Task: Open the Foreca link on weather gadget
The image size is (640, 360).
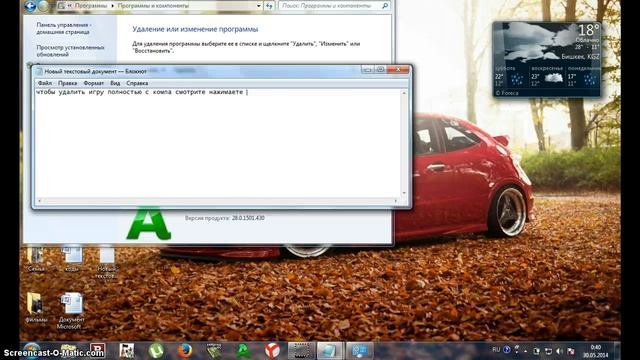Action: [507, 93]
